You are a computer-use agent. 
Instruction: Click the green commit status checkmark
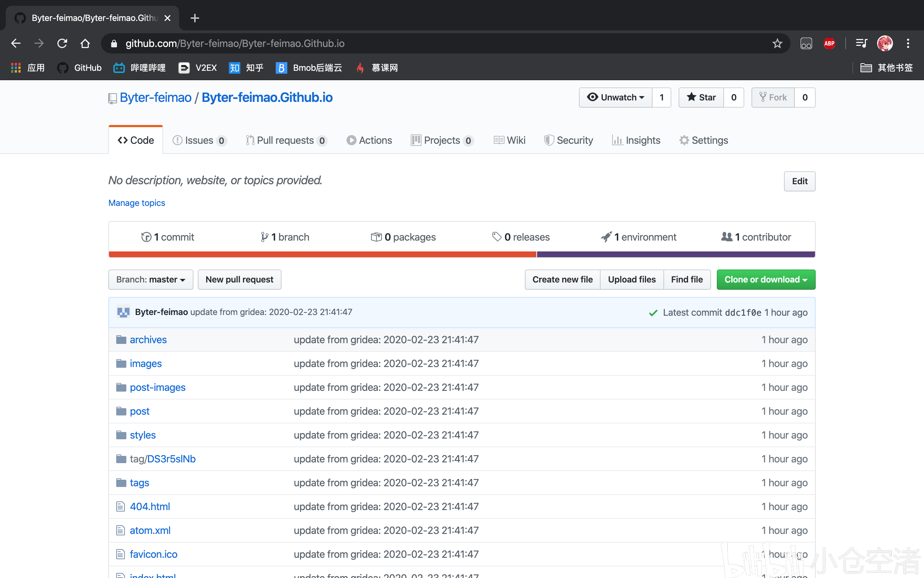[x=653, y=313]
